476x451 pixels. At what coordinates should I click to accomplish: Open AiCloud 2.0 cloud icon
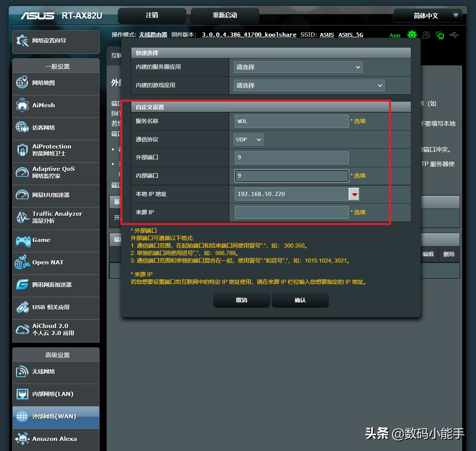[22, 329]
